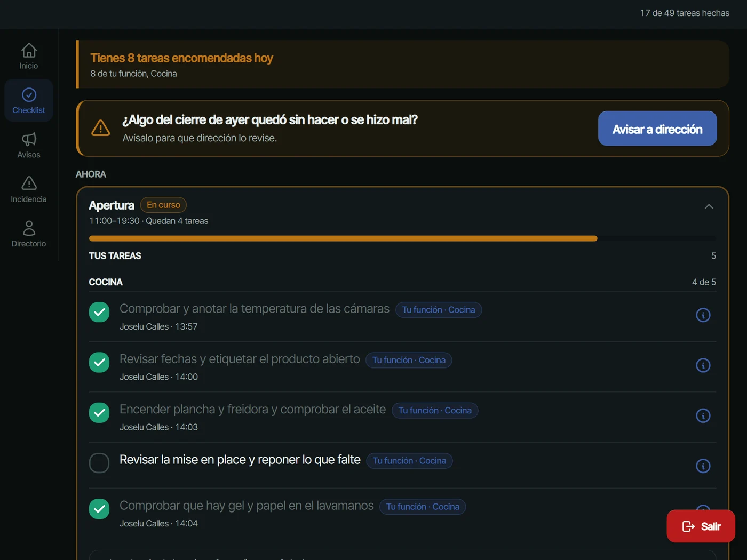Click info icon for mise en place task
The height and width of the screenshot is (560, 747).
point(703,466)
